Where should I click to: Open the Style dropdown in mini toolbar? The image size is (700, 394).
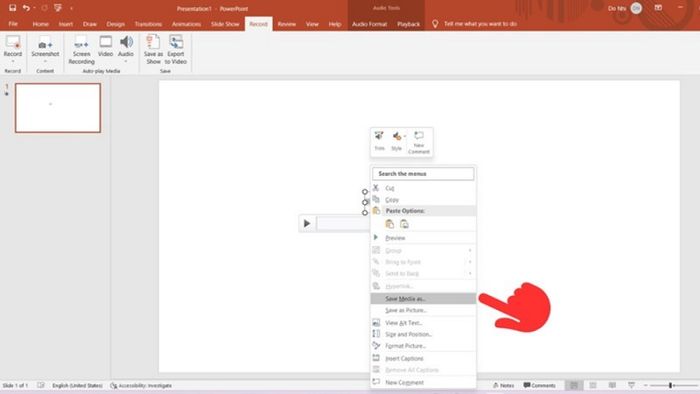tap(397, 141)
